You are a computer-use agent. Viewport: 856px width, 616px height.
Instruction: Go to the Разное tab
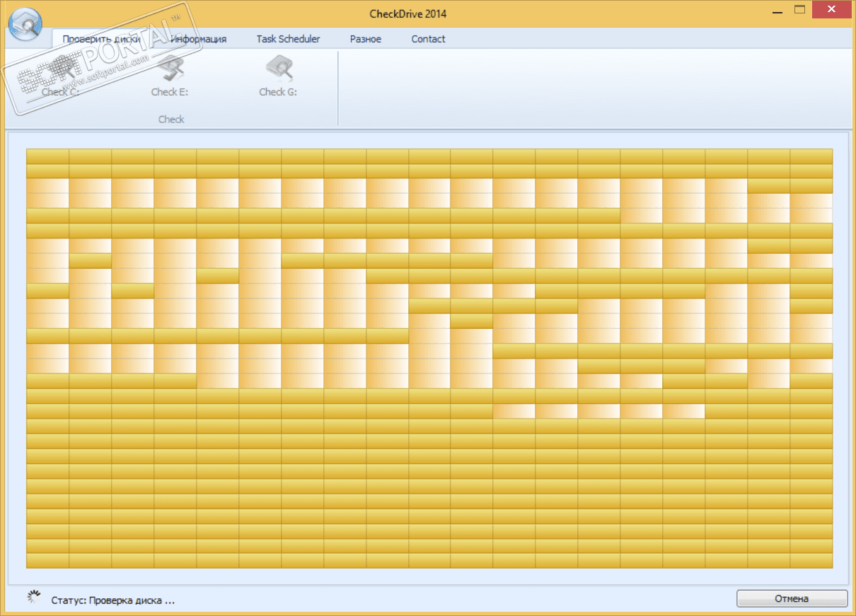365,39
